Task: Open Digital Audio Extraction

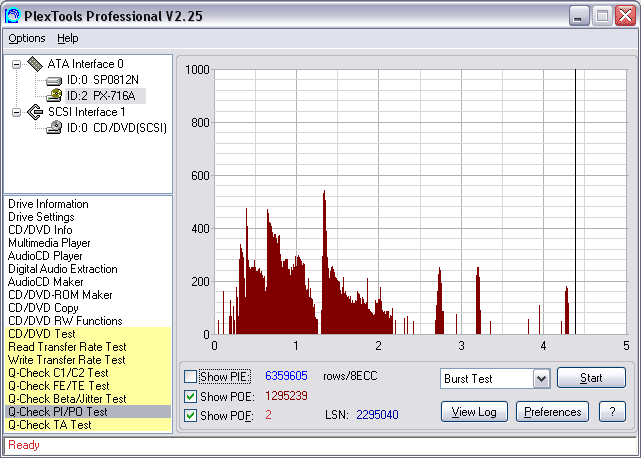Action: pyautogui.click(x=63, y=269)
